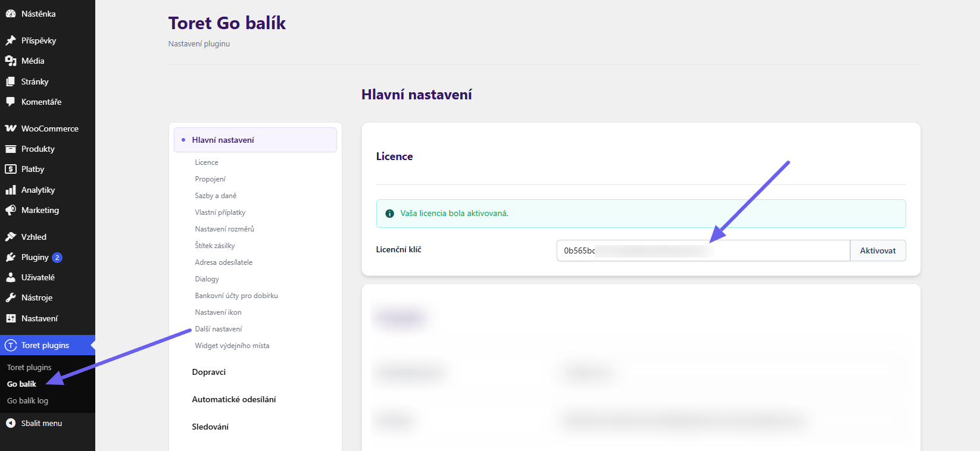
Task: Go to Sazby a daně
Action: coord(216,196)
